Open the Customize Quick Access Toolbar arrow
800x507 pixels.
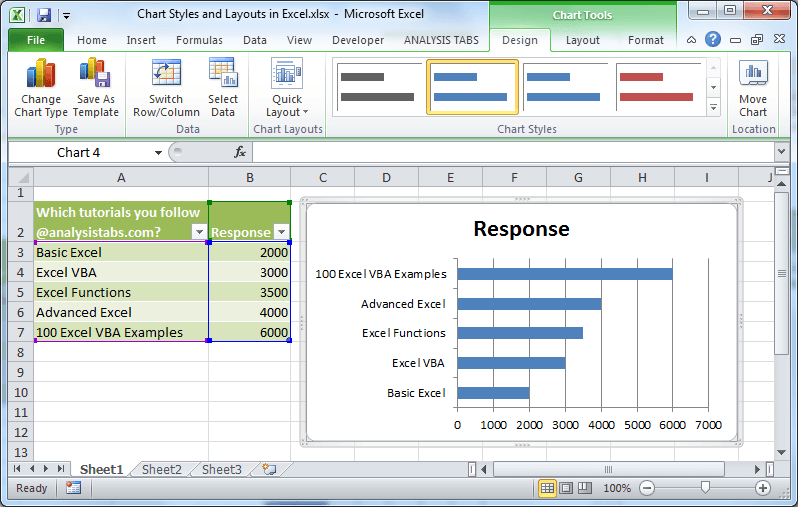pos(66,16)
